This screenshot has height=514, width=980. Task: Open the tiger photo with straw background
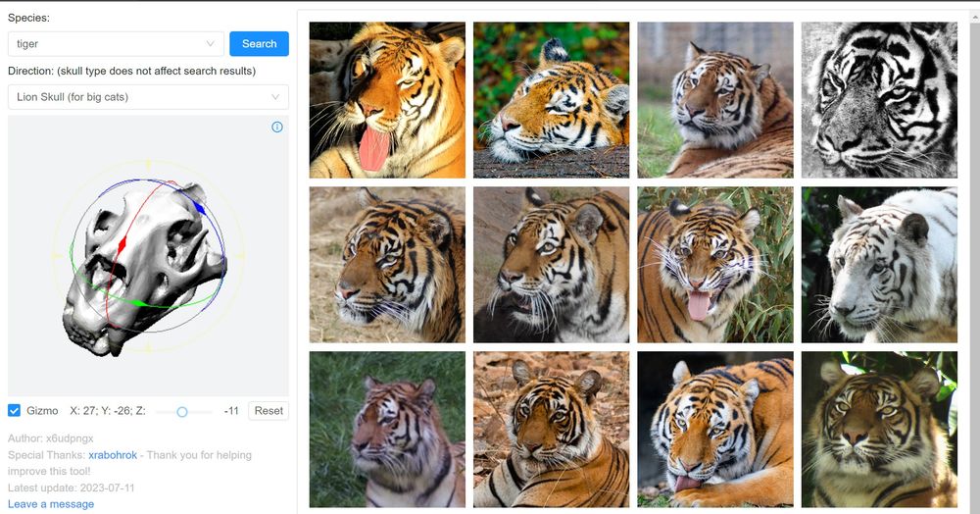[387, 265]
